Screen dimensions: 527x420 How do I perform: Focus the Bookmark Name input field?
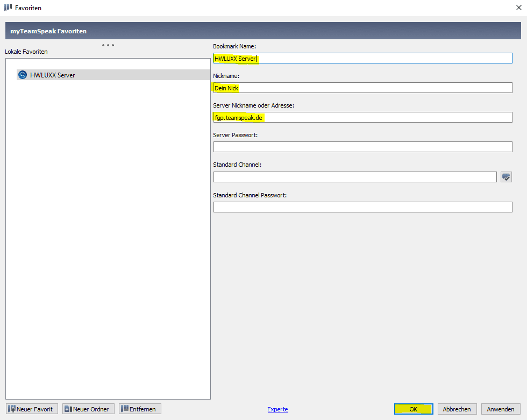[362, 58]
